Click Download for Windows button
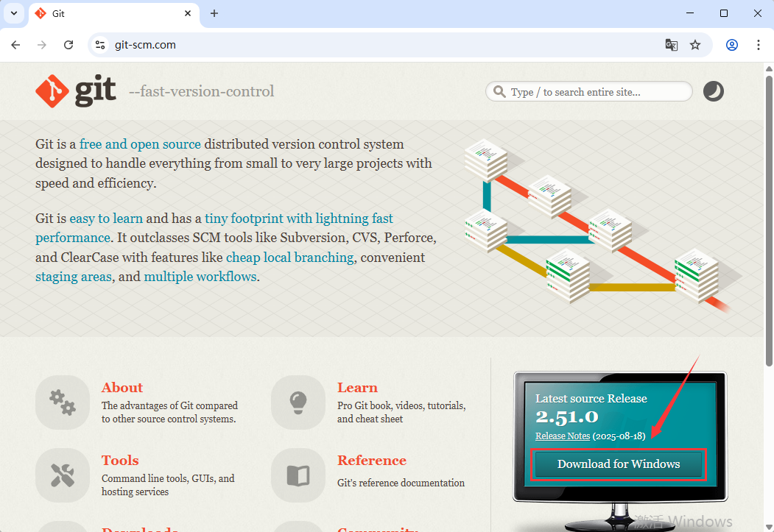Viewport: 774px width, 532px height. [618, 464]
